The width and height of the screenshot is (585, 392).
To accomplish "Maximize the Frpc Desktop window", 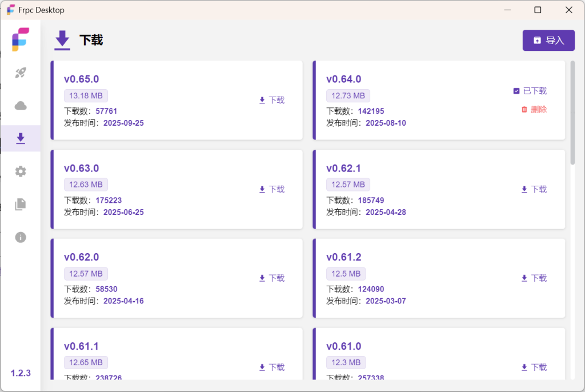I will click(x=538, y=10).
